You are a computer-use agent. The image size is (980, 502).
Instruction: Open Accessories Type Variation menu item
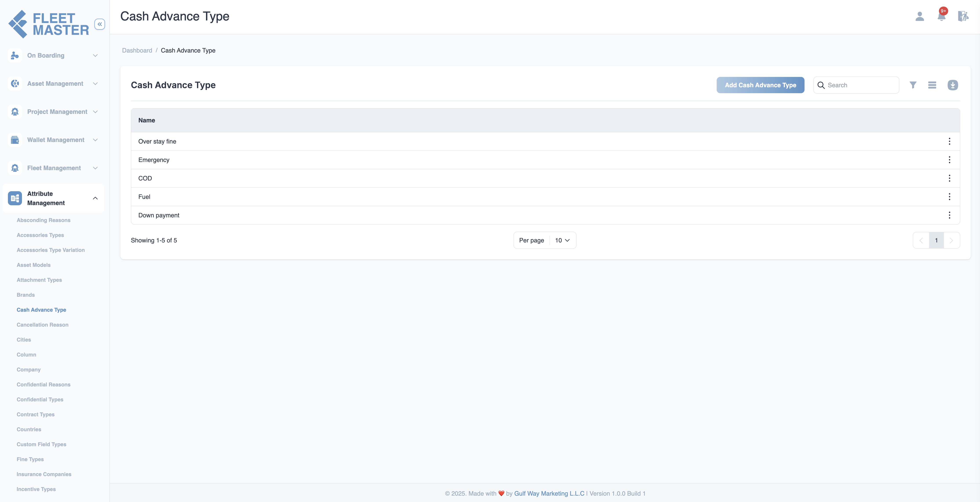point(51,250)
